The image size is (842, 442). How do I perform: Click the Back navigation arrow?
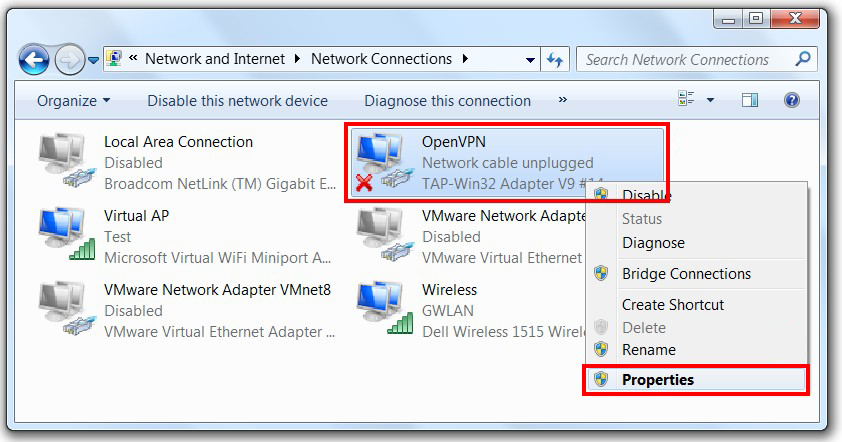(34, 60)
